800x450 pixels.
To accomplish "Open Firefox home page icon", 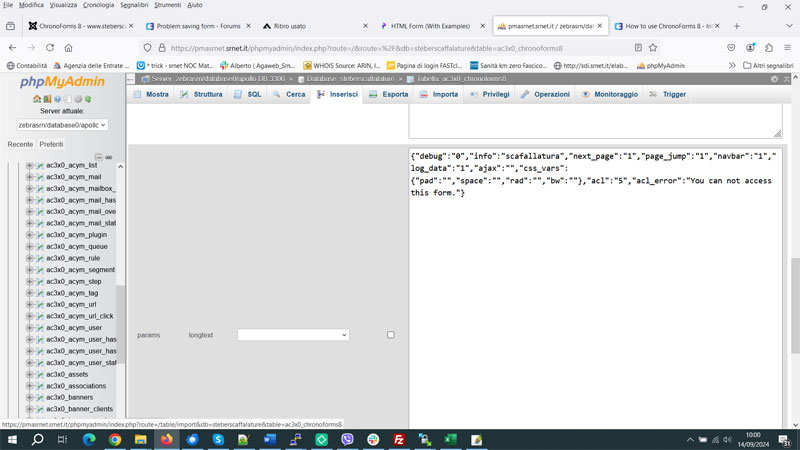I will click(68, 47).
